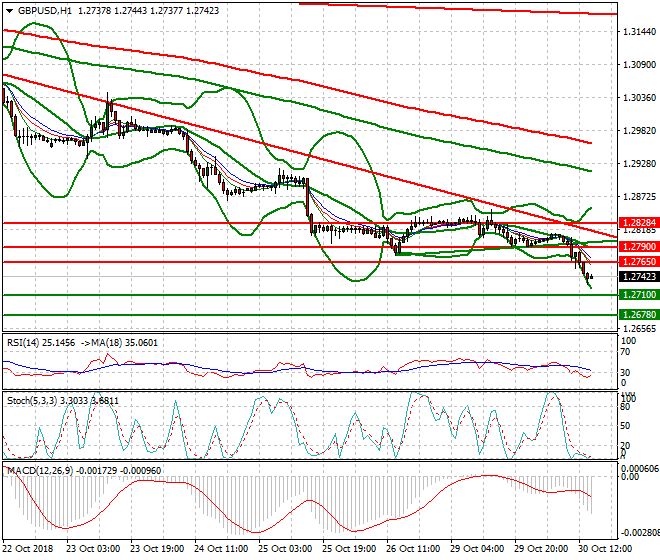This screenshot has height=560, width=660.
Task: Click the 26 Oct 11:00 time axis label
Action: click(x=413, y=549)
